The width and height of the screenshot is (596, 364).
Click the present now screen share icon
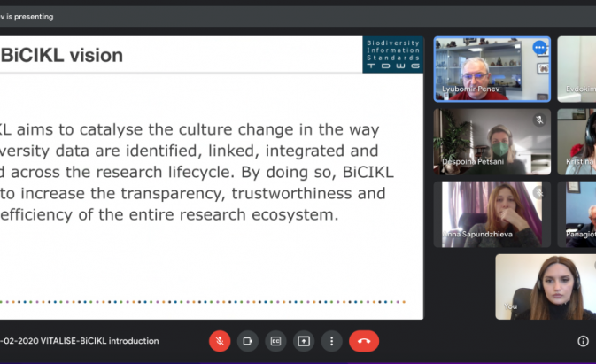[304, 341]
